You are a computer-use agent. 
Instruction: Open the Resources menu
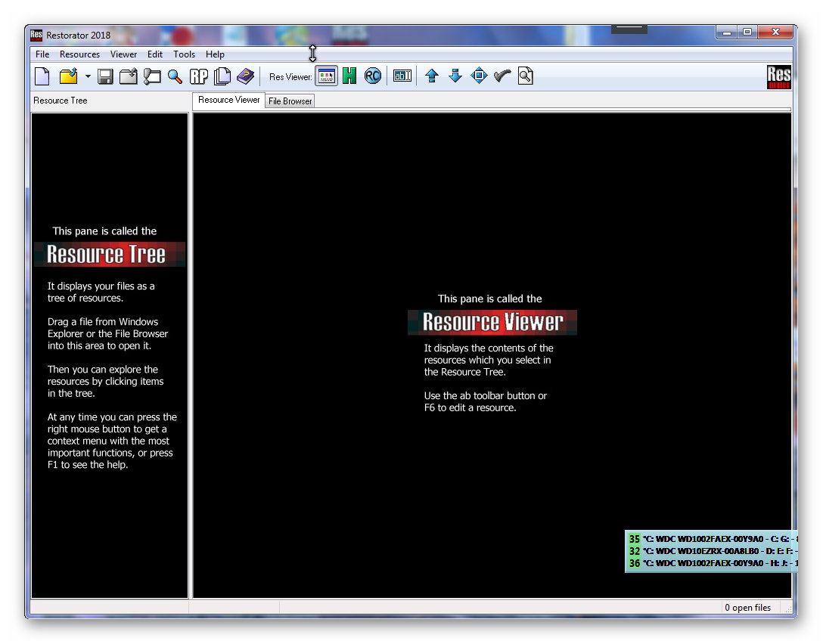79,54
